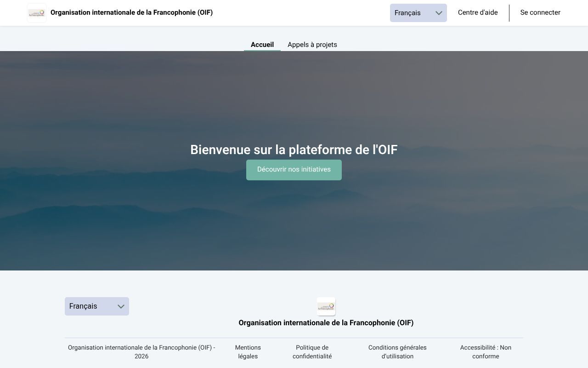Open the Accessibilité : Non conforme link
This screenshot has height=368, width=588.
tap(486, 352)
